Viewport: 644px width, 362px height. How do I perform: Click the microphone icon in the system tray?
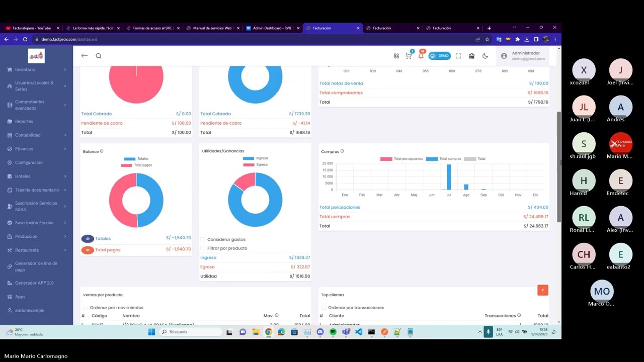click(488, 332)
